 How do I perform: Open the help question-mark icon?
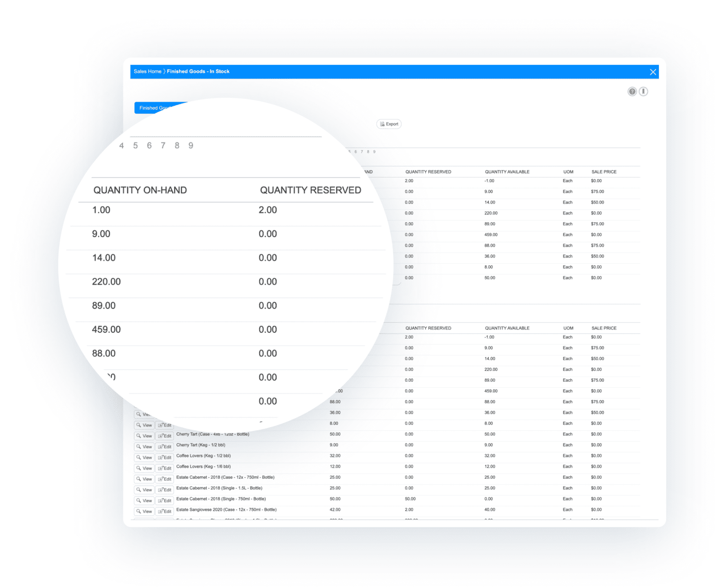tap(632, 91)
